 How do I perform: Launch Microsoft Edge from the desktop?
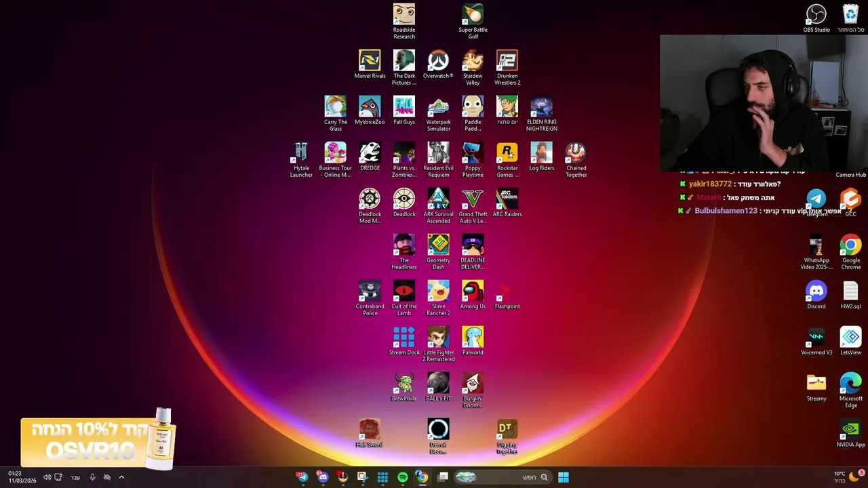click(x=850, y=390)
